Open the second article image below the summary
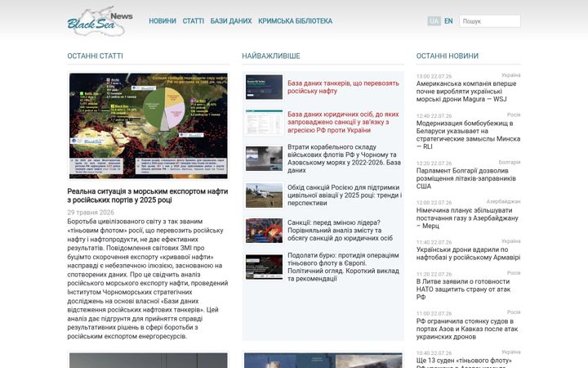 [x=149, y=360]
